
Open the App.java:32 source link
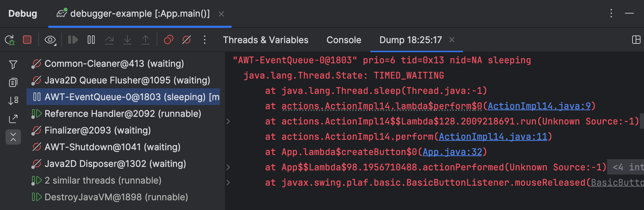tap(453, 152)
